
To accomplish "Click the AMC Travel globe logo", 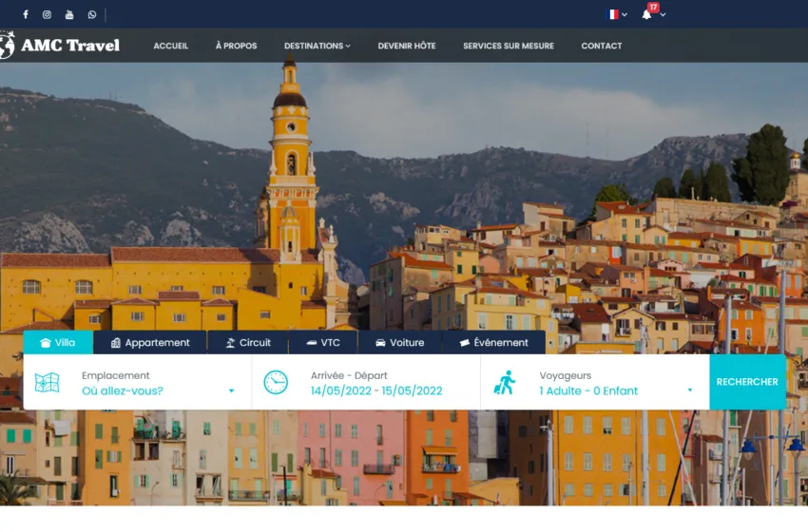I will (x=8, y=46).
